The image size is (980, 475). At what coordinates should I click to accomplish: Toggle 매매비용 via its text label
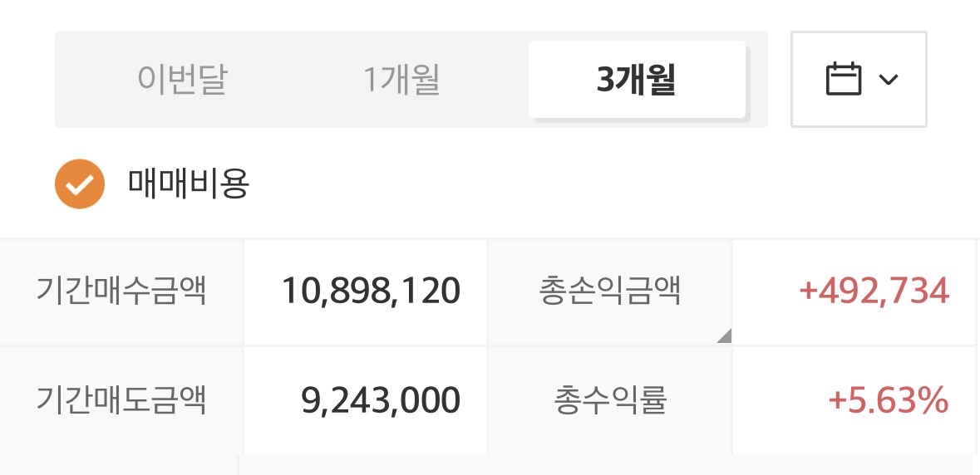coord(188,184)
